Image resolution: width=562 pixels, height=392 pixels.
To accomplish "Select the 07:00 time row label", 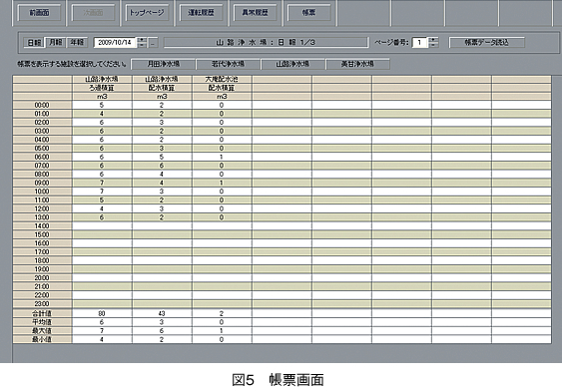I will tap(42, 166).
